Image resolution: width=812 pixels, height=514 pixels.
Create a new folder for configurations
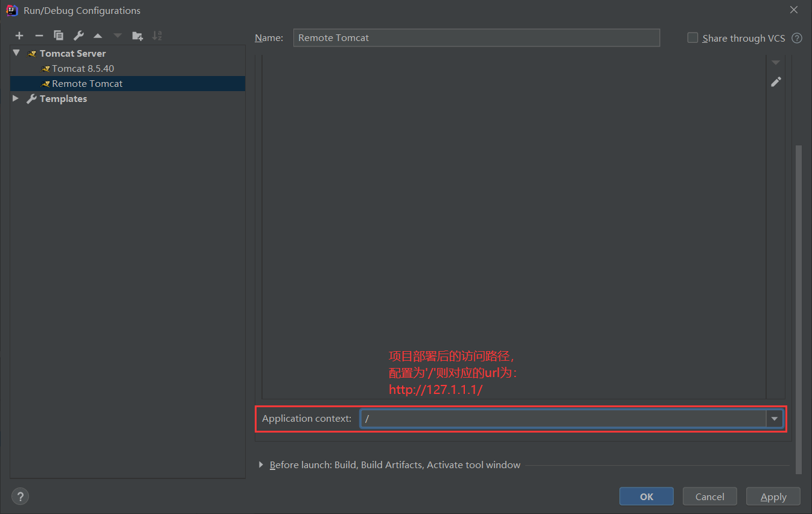coord(138,36)
